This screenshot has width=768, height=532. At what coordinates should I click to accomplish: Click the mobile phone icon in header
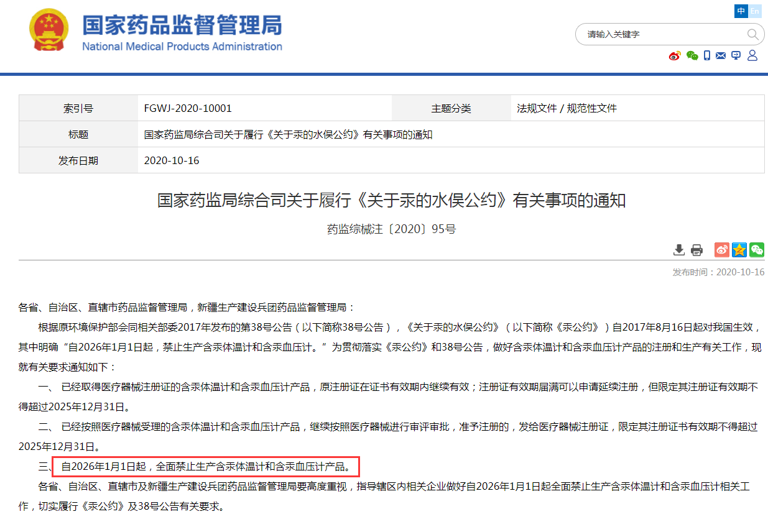click(x=707, y=56)
